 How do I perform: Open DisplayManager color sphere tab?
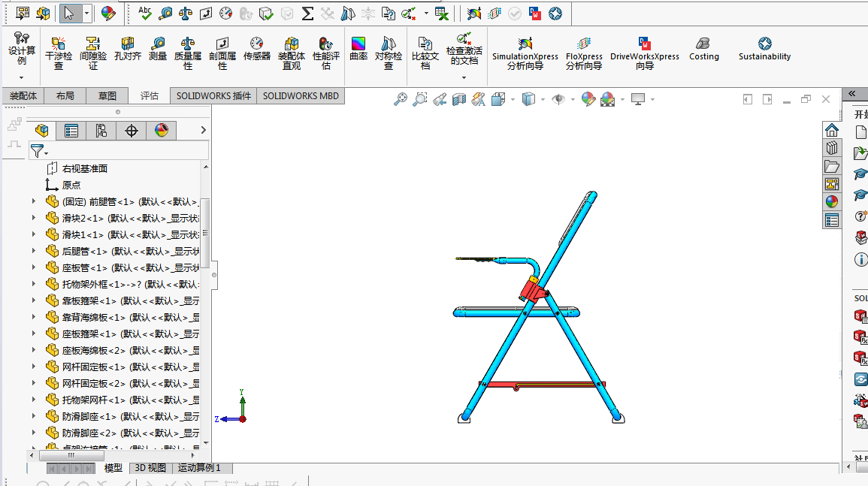click(161, 131)
